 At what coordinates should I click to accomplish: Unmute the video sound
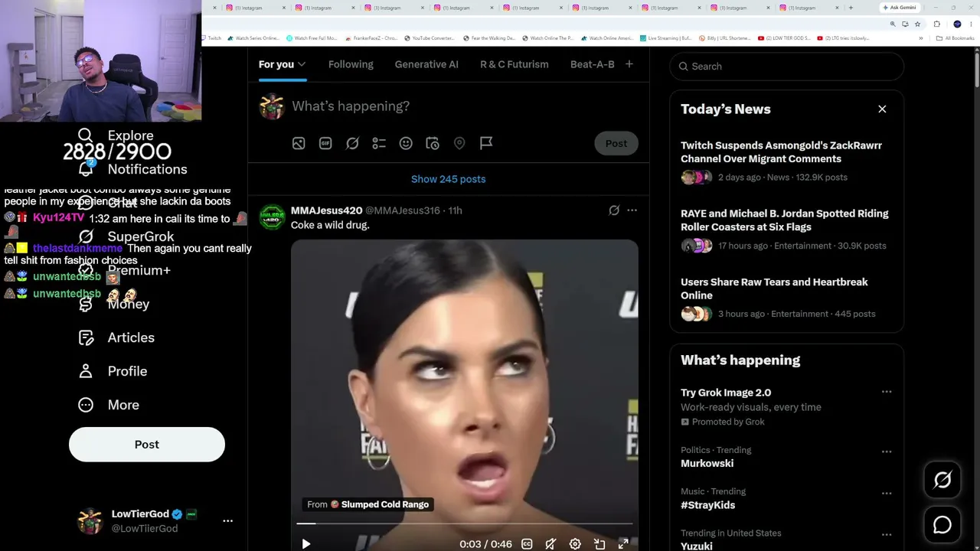click(550, 544)
